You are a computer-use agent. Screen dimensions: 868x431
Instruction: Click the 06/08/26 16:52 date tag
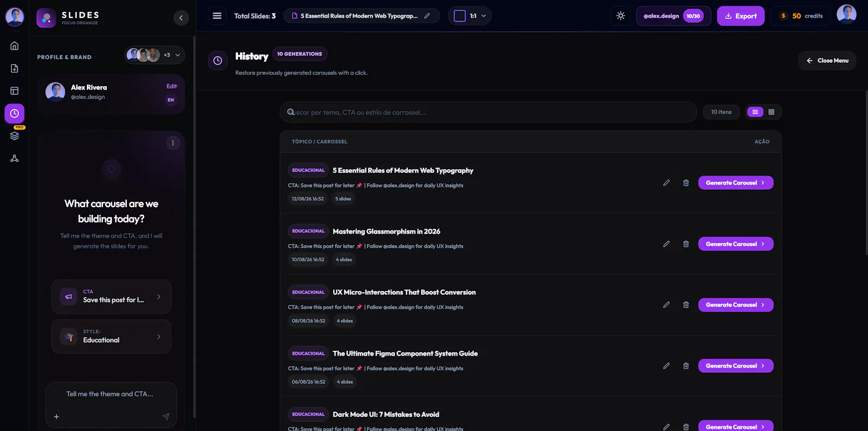click(x=309, y=382)
